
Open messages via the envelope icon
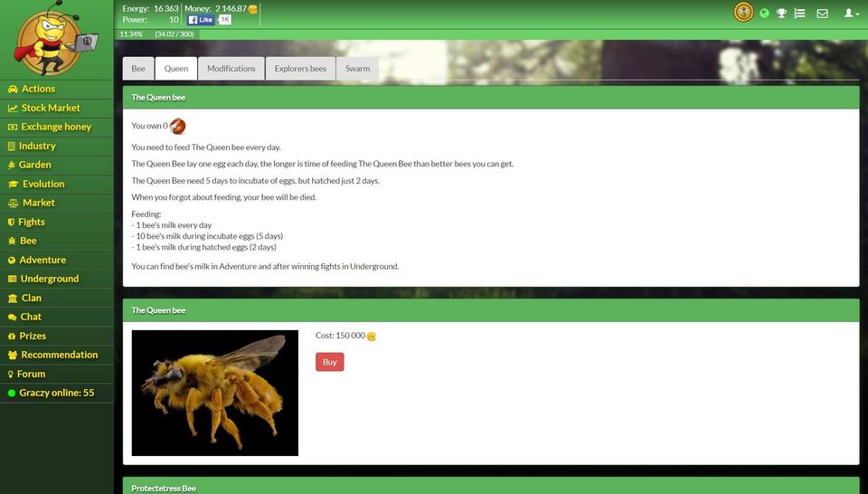pyautogui.click(x=822, y=14)
